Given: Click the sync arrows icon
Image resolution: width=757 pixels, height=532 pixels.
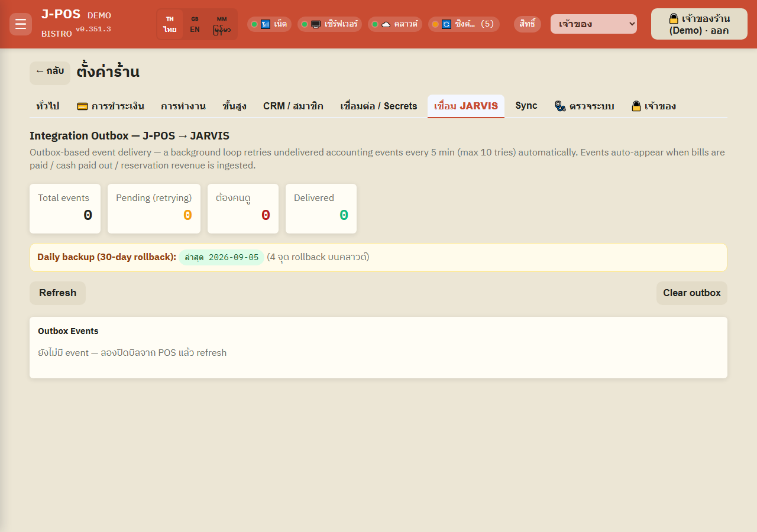Looking at the screenshot, I should point(447,24).
